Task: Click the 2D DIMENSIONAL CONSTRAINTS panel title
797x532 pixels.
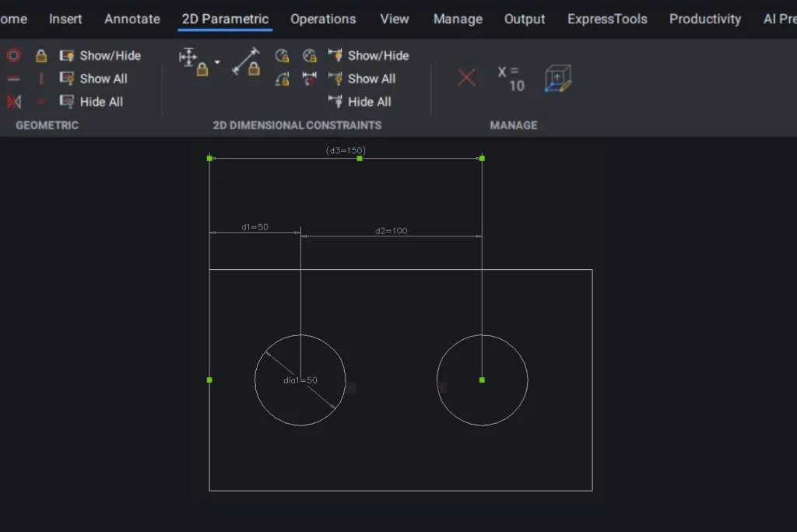Action: [x=297, y=125]
